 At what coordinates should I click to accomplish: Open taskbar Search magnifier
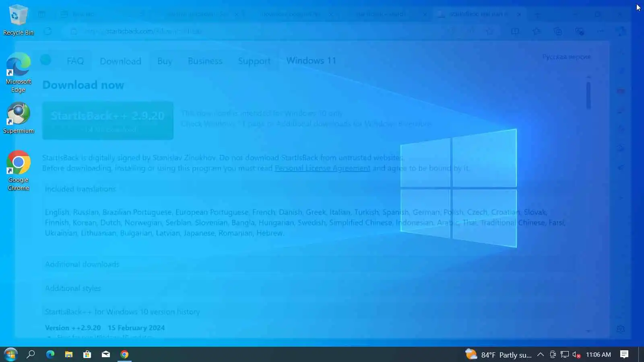(x=31, y=354)
